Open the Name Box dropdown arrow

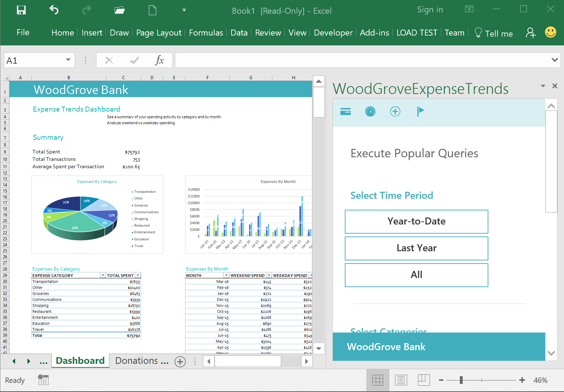click(68, 60)
